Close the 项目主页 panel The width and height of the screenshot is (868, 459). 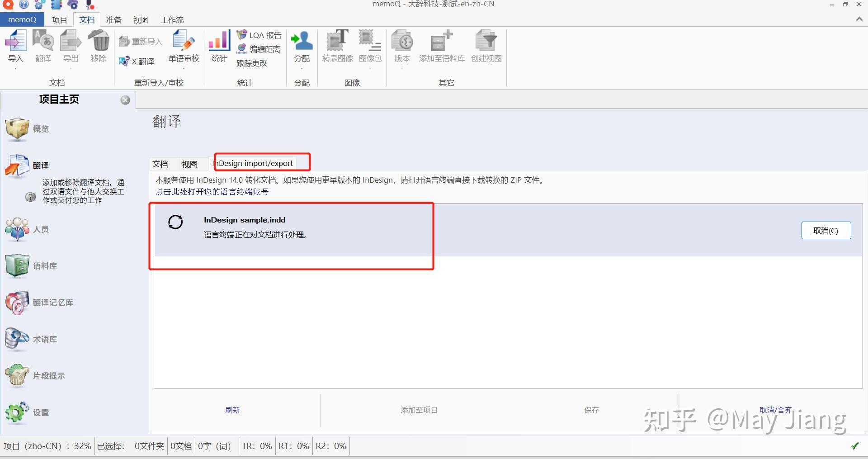125,100
